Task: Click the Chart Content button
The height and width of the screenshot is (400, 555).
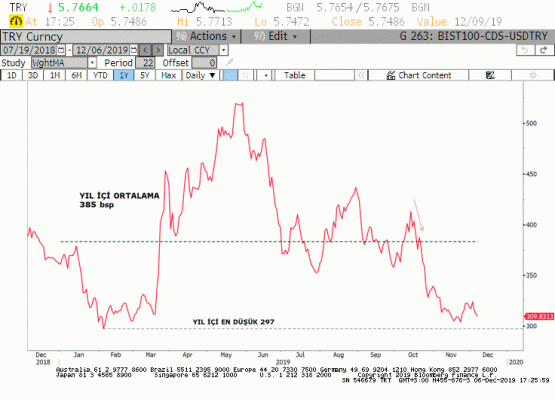Action: 419,75
